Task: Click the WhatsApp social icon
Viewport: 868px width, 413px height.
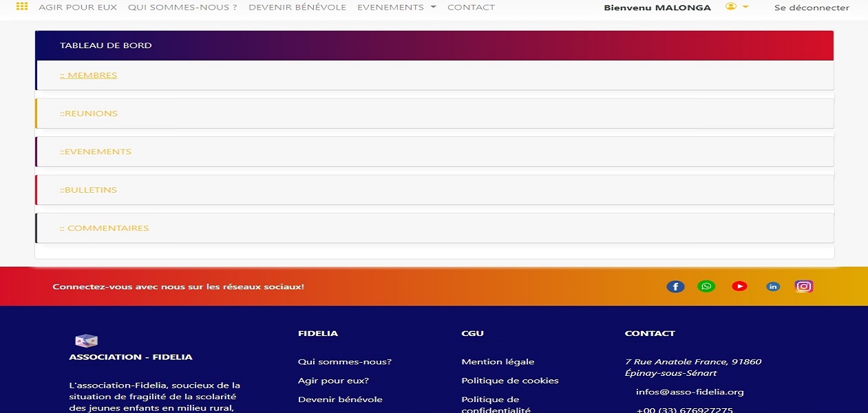Action: 706,286
